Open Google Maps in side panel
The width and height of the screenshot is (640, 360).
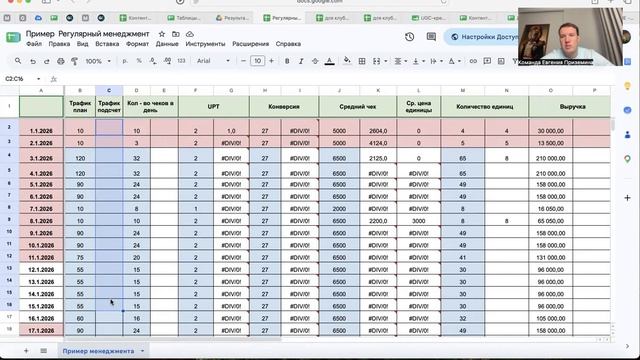click(627, 159)
